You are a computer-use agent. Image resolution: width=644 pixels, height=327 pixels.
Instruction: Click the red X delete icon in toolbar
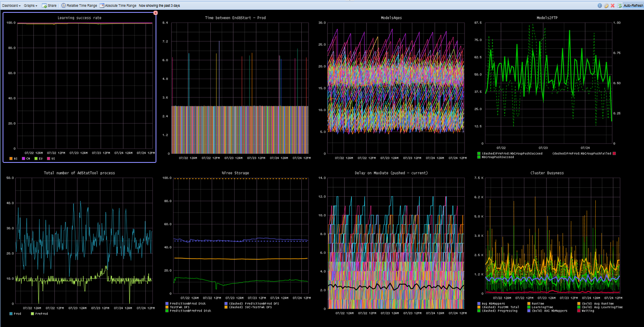pos(612,6)
